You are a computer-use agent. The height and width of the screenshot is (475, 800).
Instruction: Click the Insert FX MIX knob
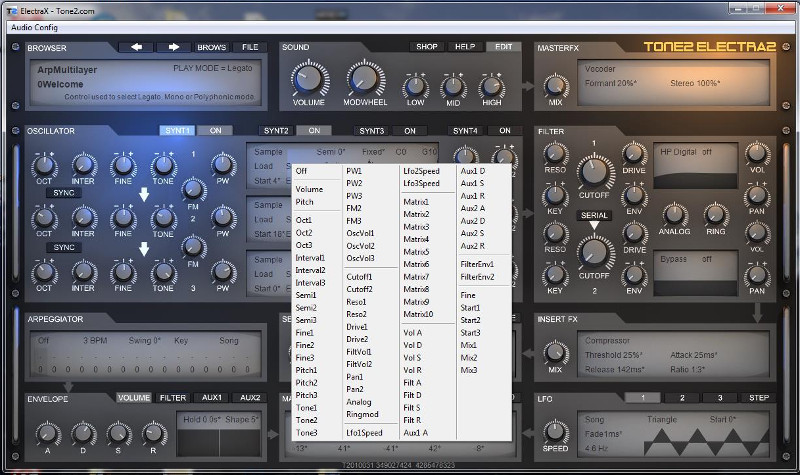(555, 353)
